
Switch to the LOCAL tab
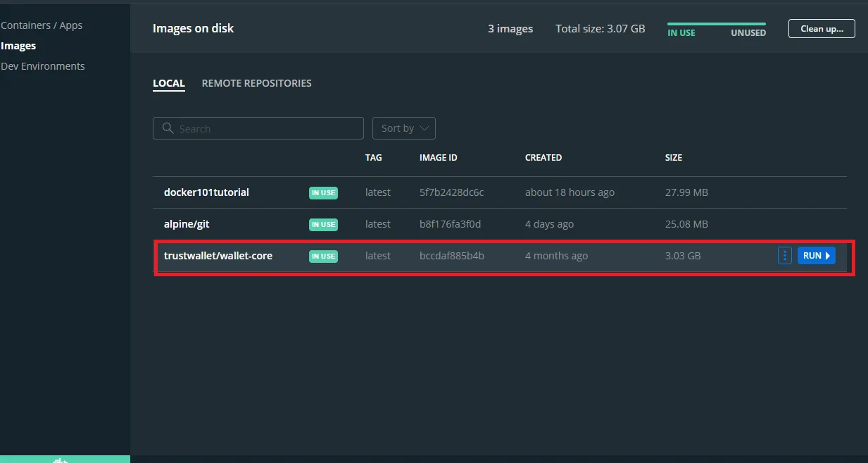pos(169,83)
